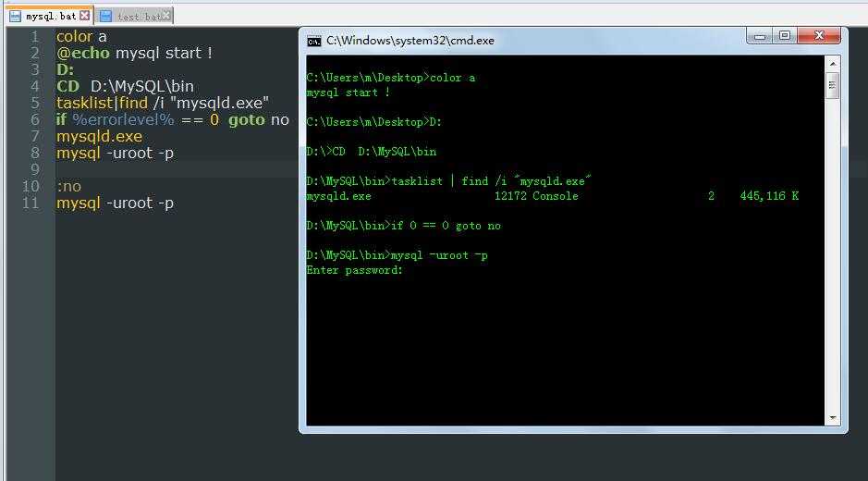This screenshot has width=868, height=481.
Task: Click the 'mysqld.exe' line 7 in editor
Action: (x=99, y=136)
